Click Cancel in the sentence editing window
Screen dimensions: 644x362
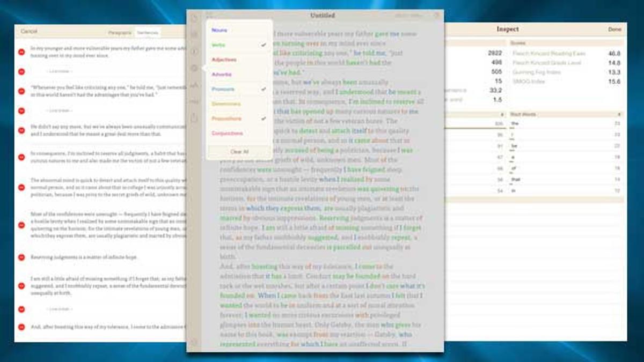pos(29,32)
